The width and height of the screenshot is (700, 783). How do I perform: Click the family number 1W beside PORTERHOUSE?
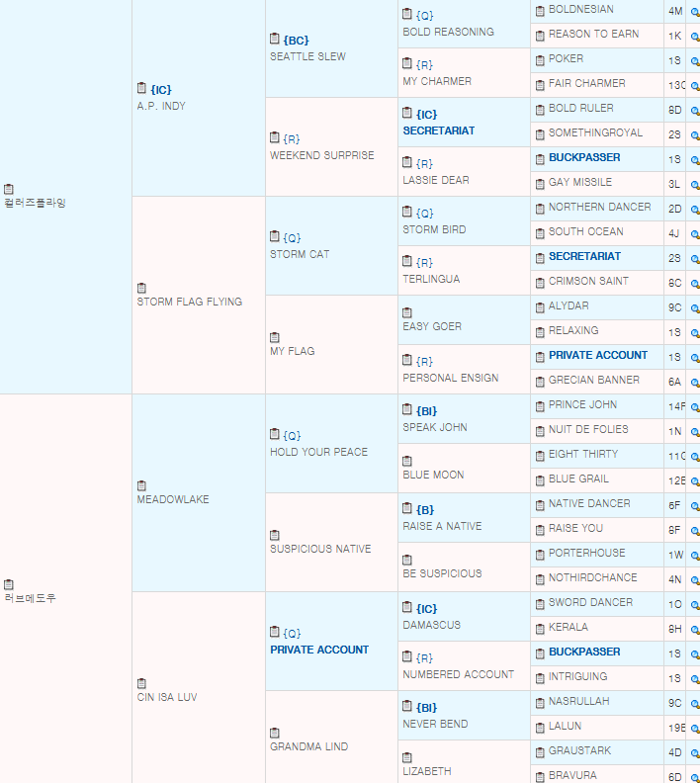[675, 555]
